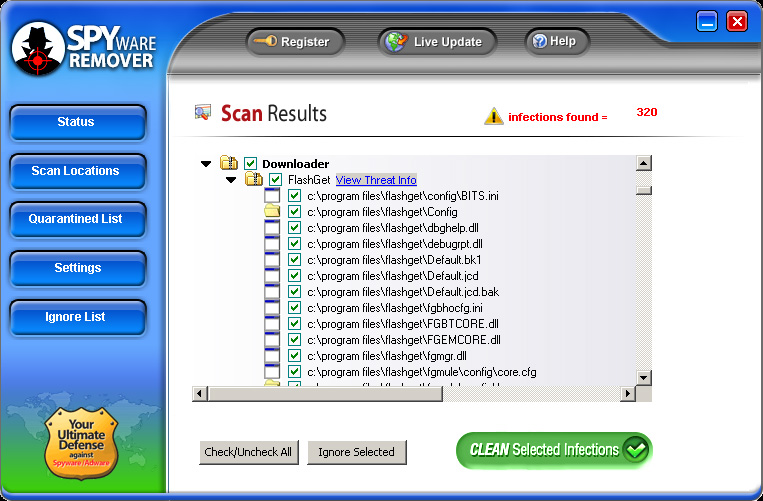Image resolution: width=763 pixels, height=501 pixels.
Task: Click the horizontal scrollbar right arrow
Action: pos(628,393)
